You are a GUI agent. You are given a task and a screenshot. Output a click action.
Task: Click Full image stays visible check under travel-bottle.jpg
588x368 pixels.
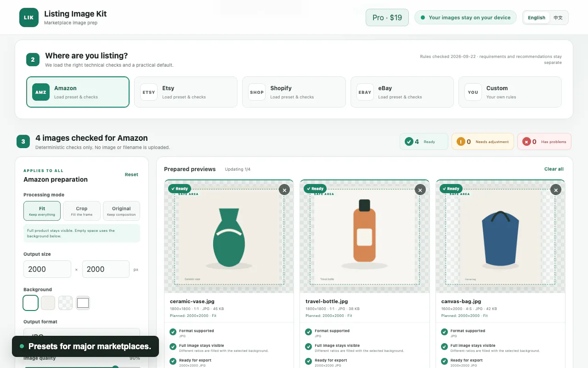click(309, 347)
